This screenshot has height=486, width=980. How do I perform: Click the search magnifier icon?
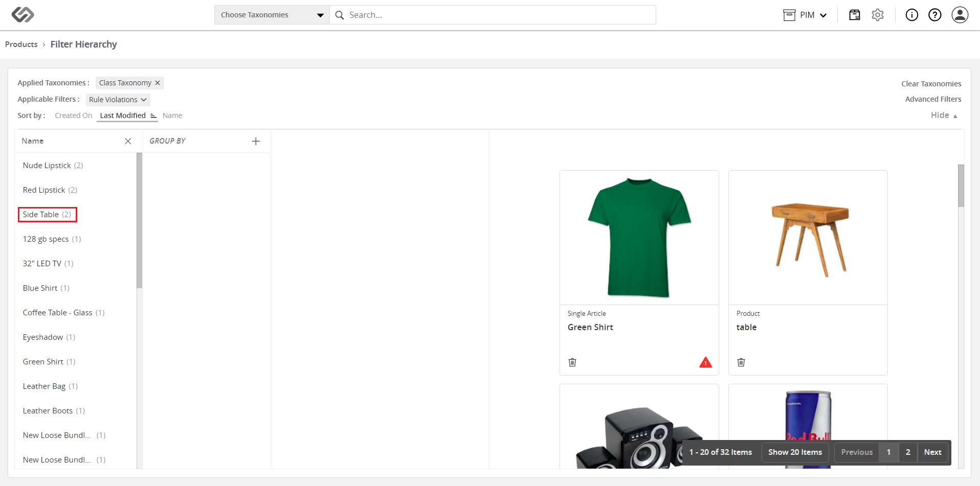(x=339, y=15)
